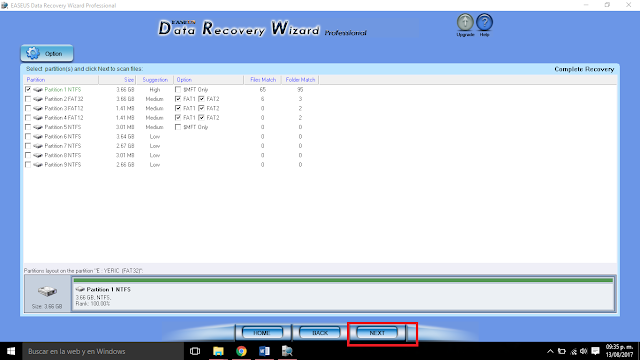Toggle FAT2 option for Partition 2 FAT32
Screen dimensions: 640x360
(201, 99)
